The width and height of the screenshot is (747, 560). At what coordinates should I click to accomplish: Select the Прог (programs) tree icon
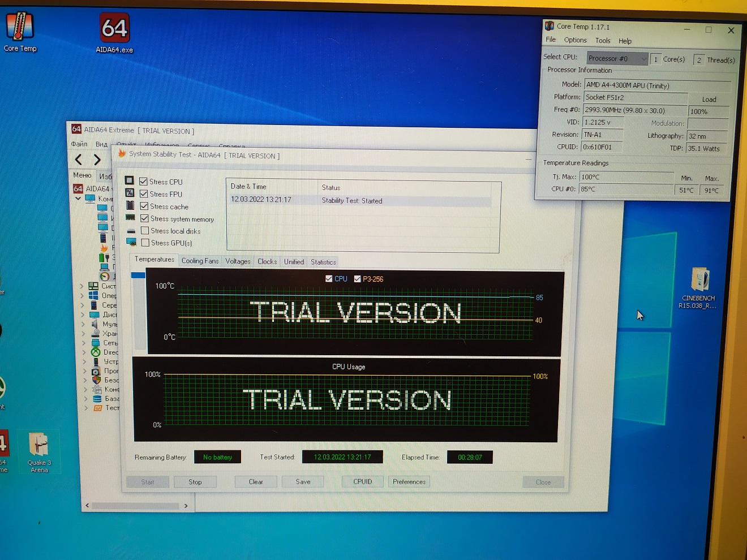(96, 371)
